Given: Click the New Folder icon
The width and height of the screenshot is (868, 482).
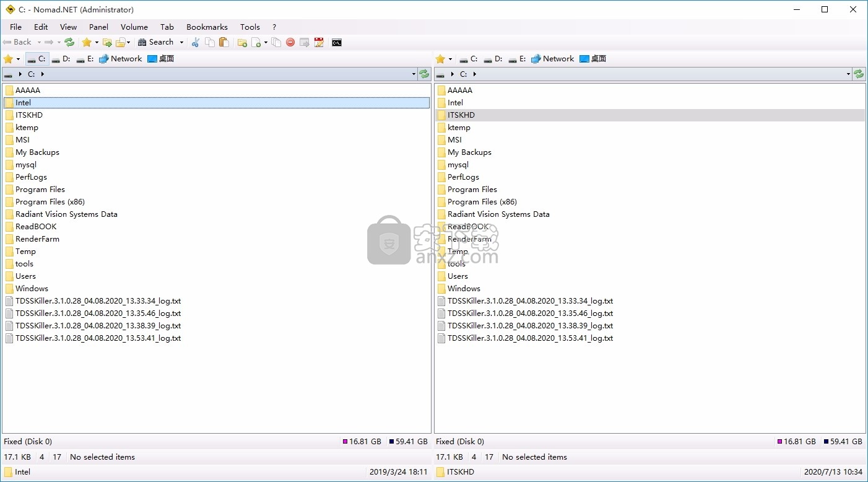Looking at the screenshot, I should point(242,42).
